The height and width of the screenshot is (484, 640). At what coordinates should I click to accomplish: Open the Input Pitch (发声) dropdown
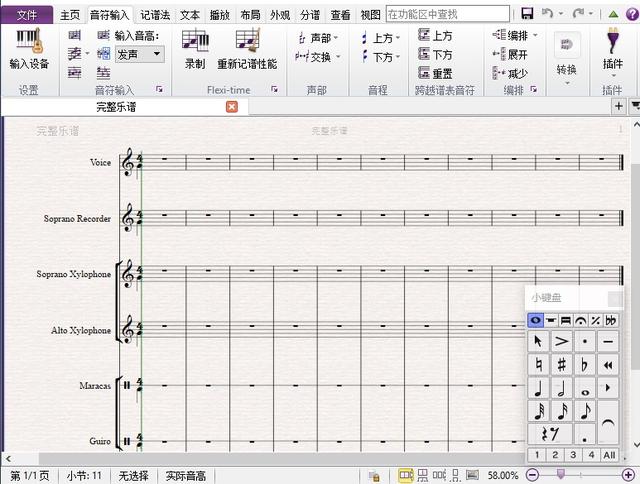click(x=140, y=54)
